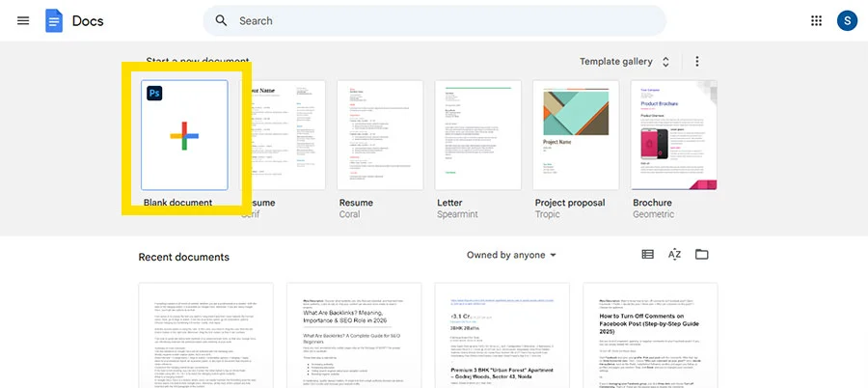
Task: Click the Letter label
Action: tap(449, 203)
